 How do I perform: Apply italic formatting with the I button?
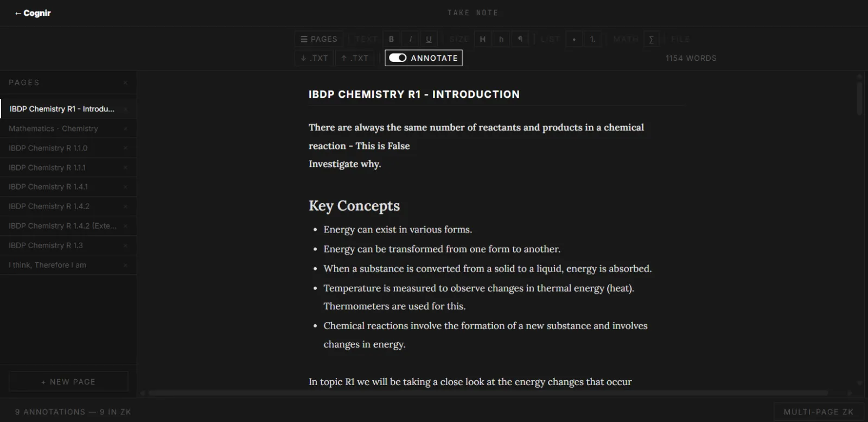pos(411,39)
